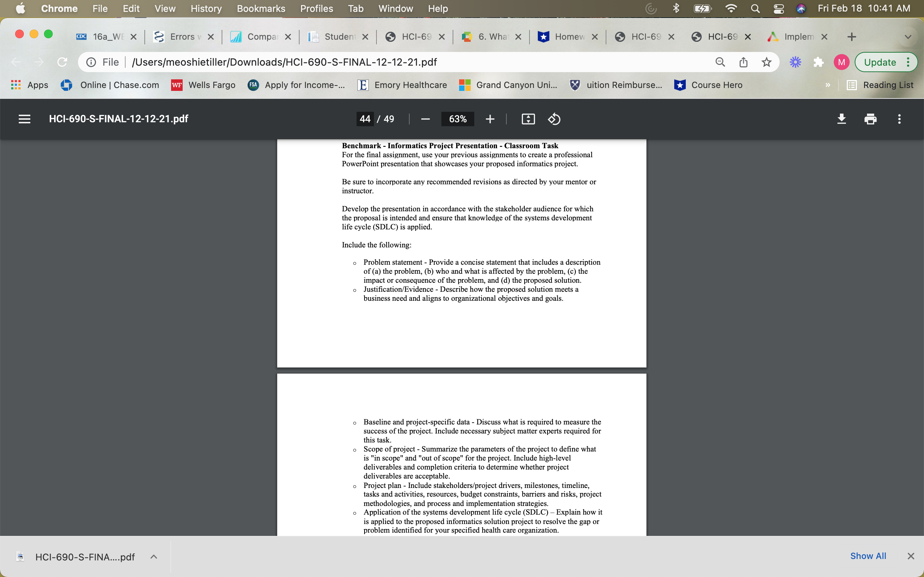Bookmark this page via the star icon

click(767, 62)
